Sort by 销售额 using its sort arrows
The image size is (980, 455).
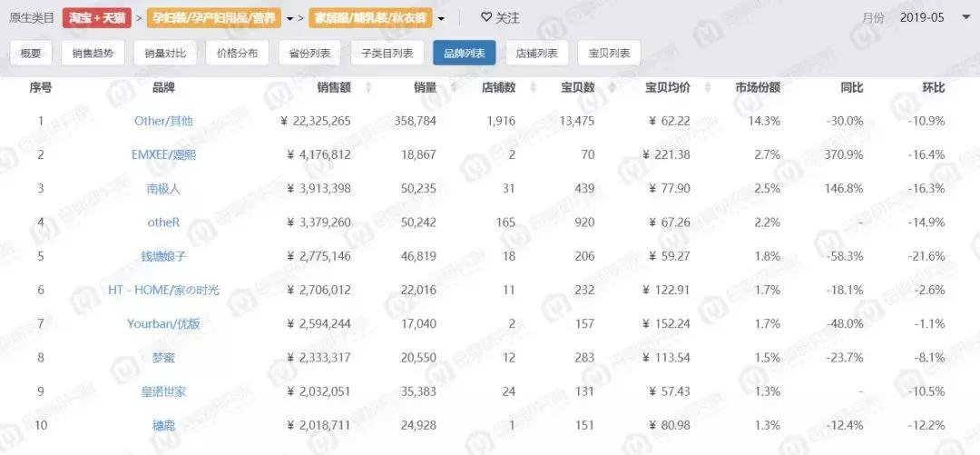click(x=368, y=88)
